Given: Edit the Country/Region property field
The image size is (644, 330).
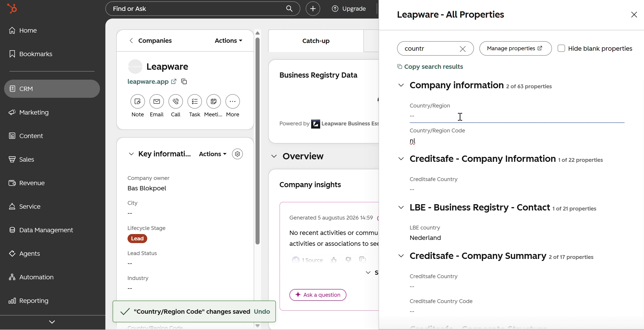Looking at the screenshot, I should 517,116.
